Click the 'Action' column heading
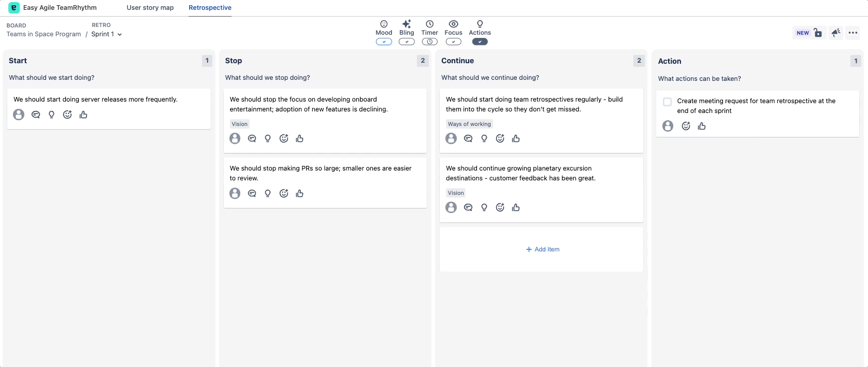 [670, 61]
